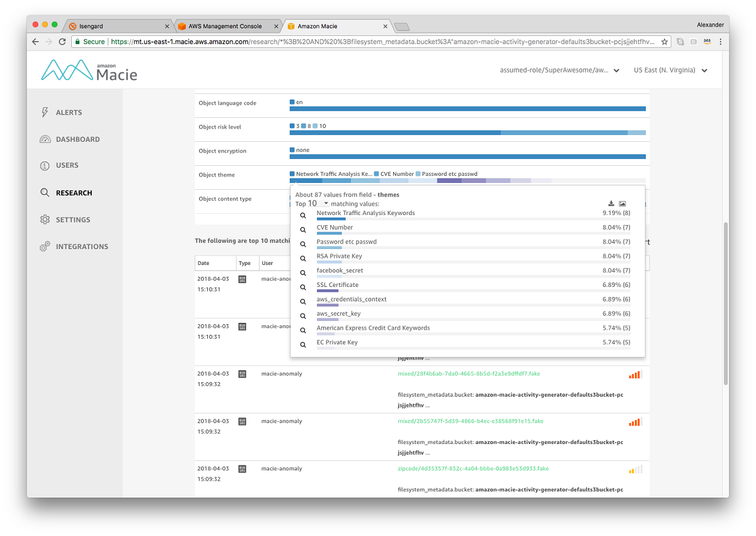Click the 'Object risk level' row label
The height and width of the screenshot is (536, 756).
point(220,127)
